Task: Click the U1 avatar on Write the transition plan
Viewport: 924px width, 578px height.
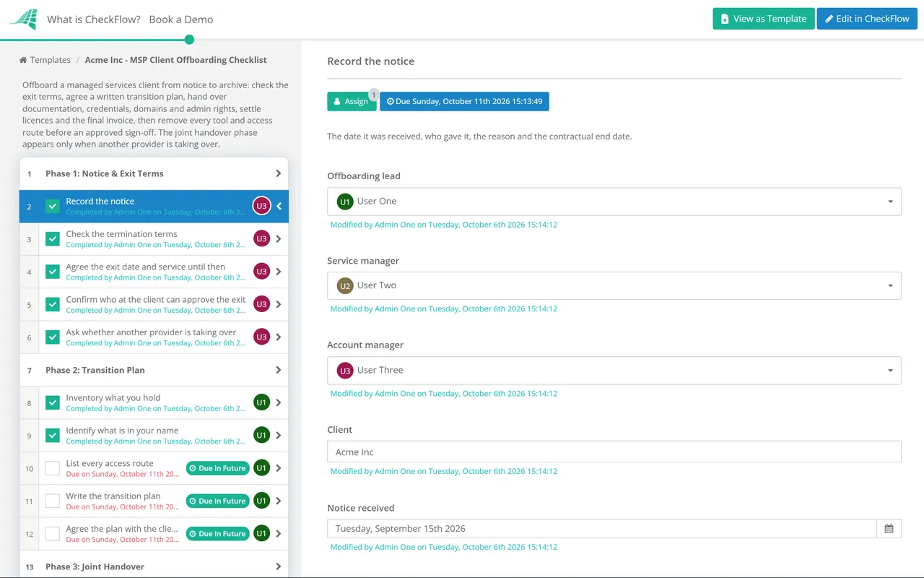Action: click(261, 501)
